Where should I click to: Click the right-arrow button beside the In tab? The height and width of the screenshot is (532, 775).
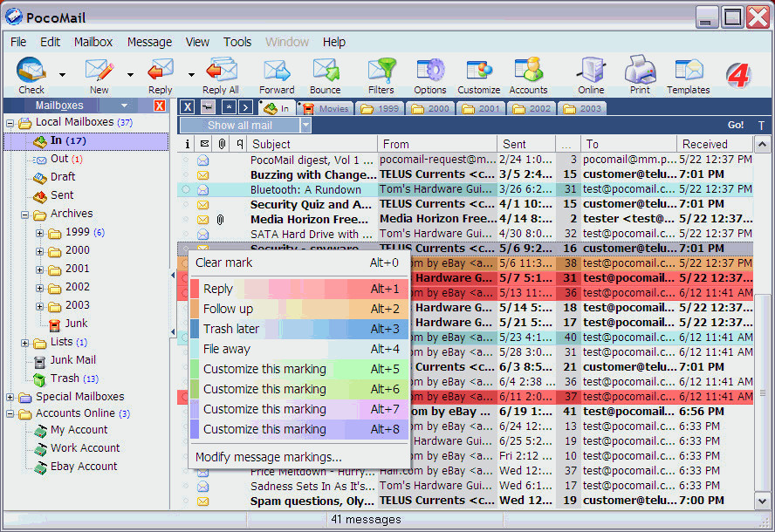tap(245, 106)
